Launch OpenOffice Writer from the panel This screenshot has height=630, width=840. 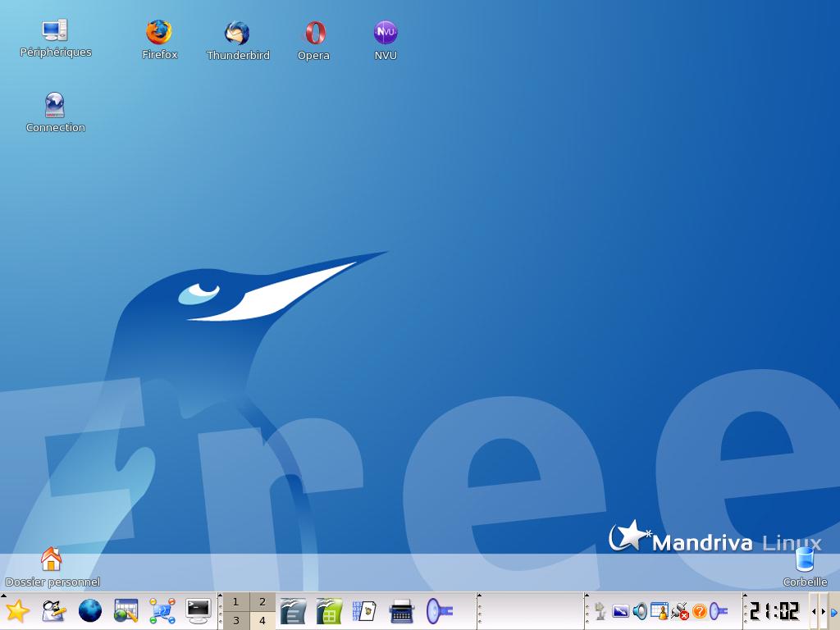(293, 611)
